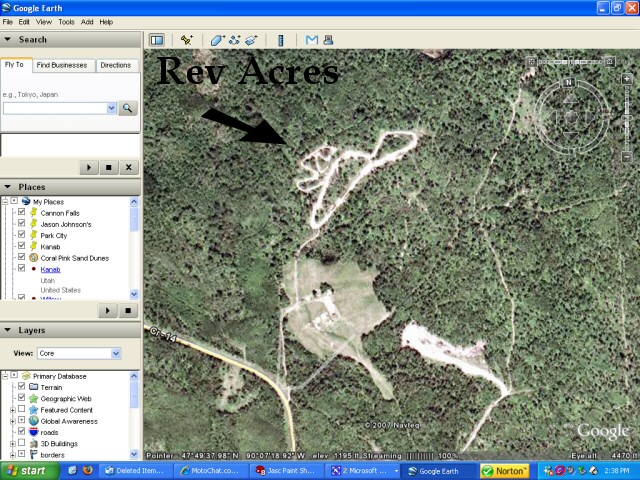Open the Kanab hyperlink in Places

(51, 269)
